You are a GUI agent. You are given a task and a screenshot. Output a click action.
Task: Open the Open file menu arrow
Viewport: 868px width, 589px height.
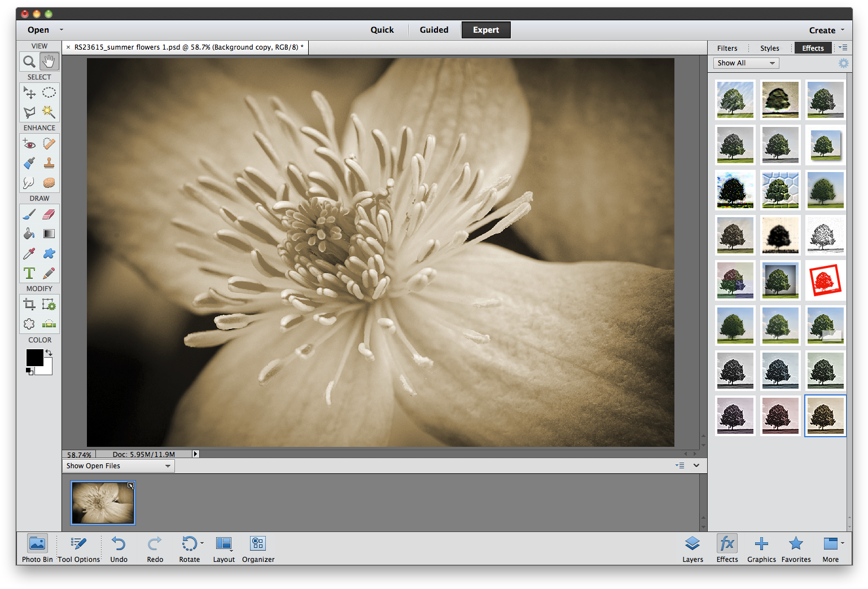point(61,29)
